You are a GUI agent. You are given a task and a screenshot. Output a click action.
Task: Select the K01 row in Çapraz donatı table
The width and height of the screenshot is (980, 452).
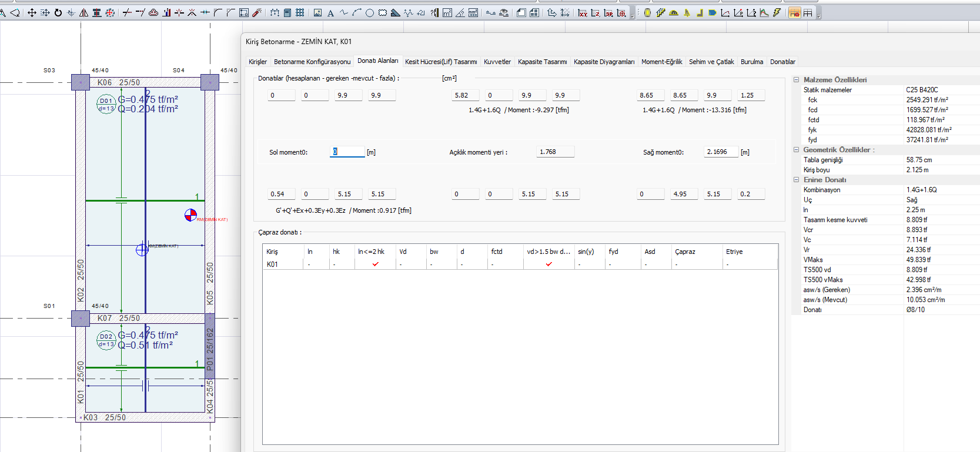pyautogui.click(x=520, y=264)
